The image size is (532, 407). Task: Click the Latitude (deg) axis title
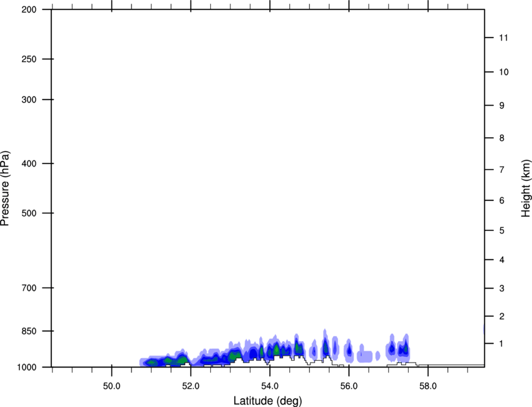coord(267,401)
